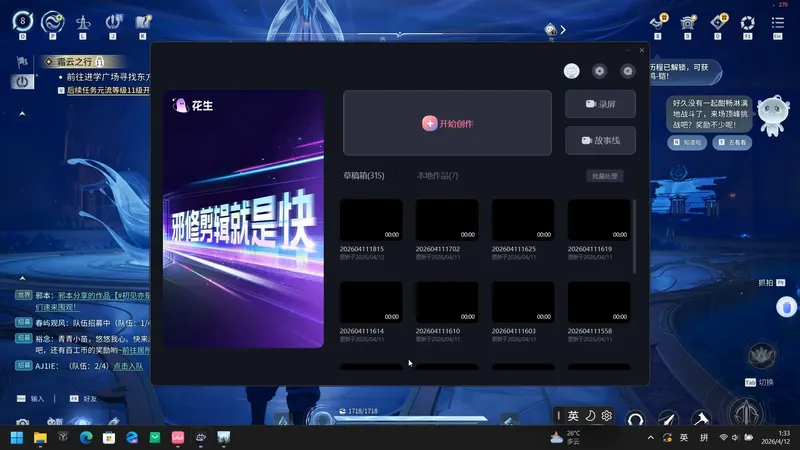The image size is (800, 450).
Task: Open draft thumbnail 202604111815
Action: [x=371, y=220]
